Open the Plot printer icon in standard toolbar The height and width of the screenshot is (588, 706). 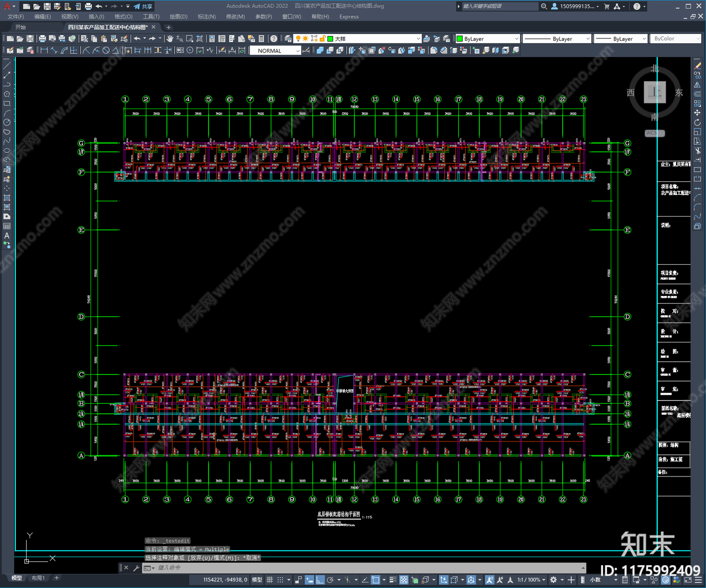point(42,39)
